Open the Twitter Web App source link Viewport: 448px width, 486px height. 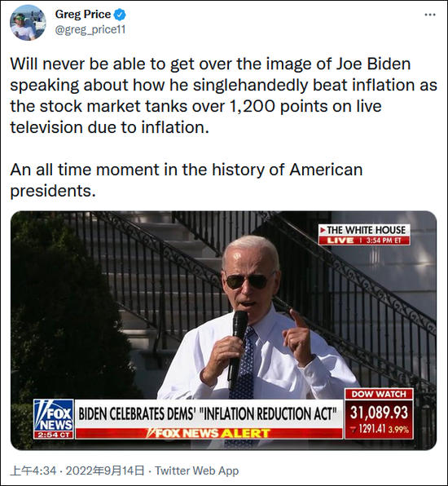196,471
